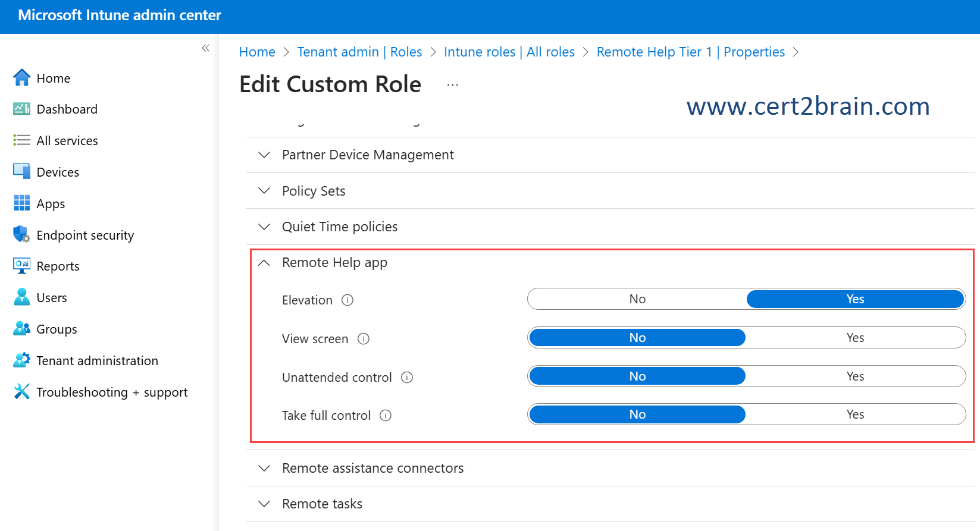Go to Remote Help Tier 1 | Properties breadcrumb
The width and height of the screenshot is (980, 531).
coord(690,52)
